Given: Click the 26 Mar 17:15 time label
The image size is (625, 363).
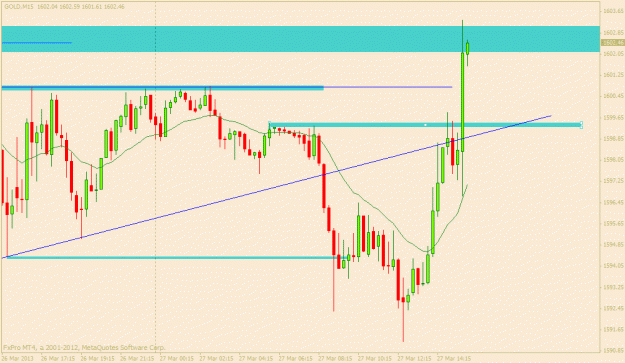Looking at the screenshot, I should (58, 358).
